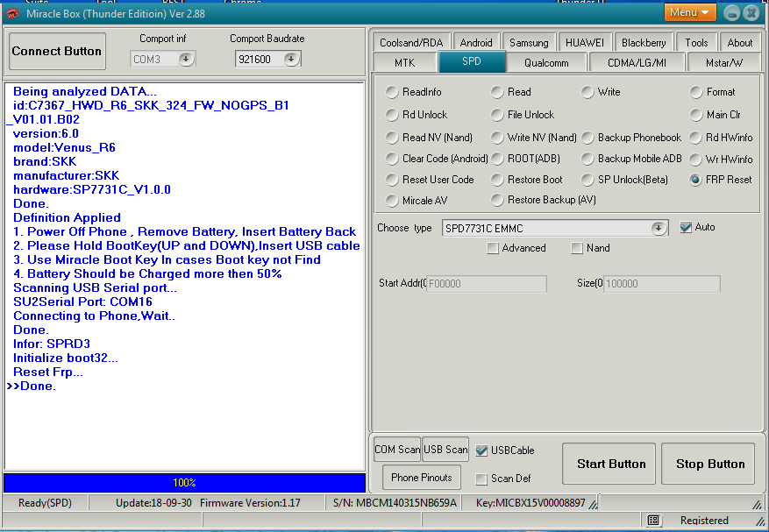Open Phone Pinouts
The image size is (769, 532).
(421, 477)
